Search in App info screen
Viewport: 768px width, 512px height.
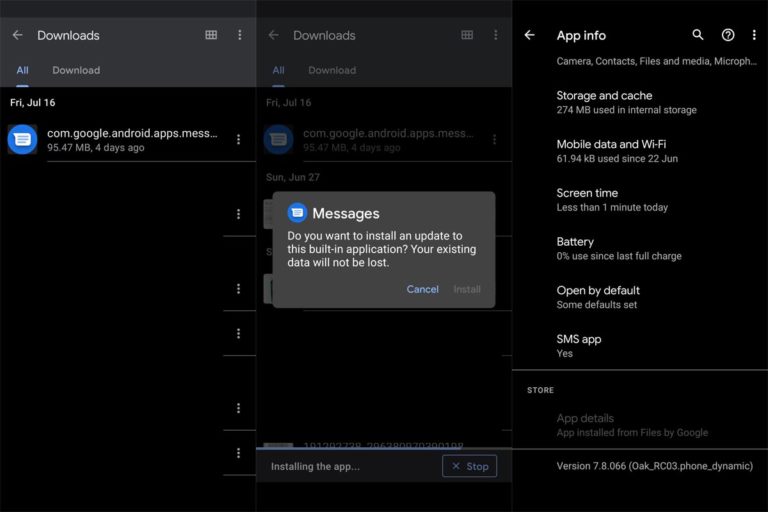(x=698, y=35)
